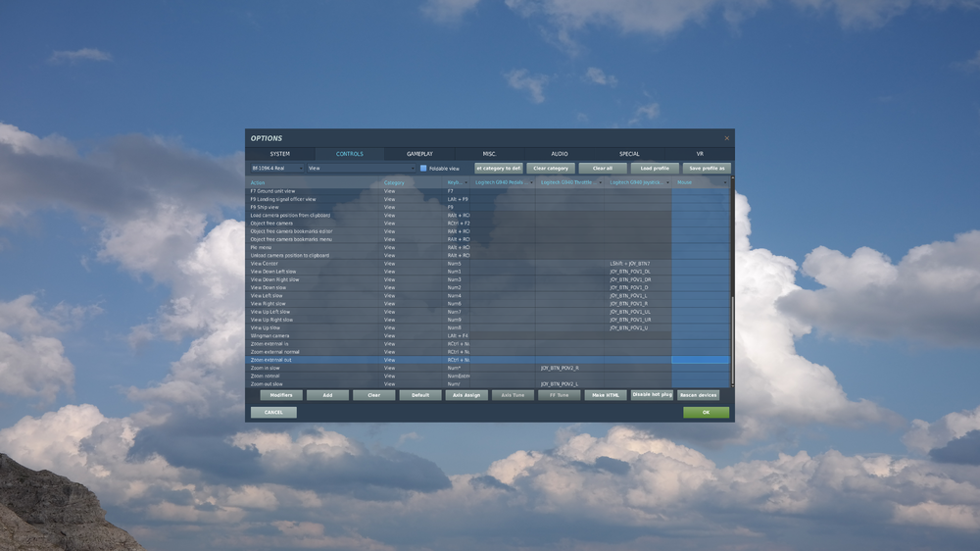Open the Bf-109K-4 Real aircraft dropdown

[x=277, y=169]
